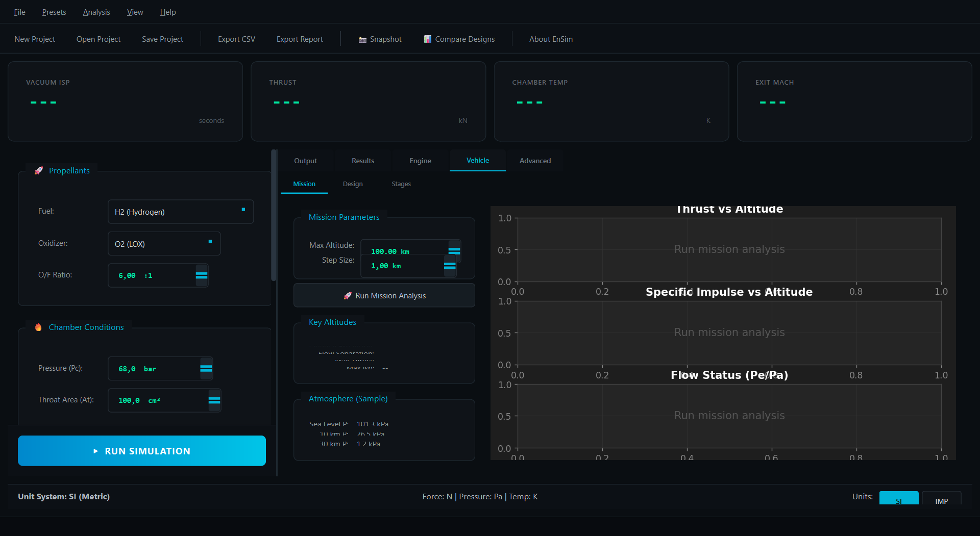Open the Help menu
Viewport: 980px width, 536px height.
pyautogui.click(x=168, y=12)
